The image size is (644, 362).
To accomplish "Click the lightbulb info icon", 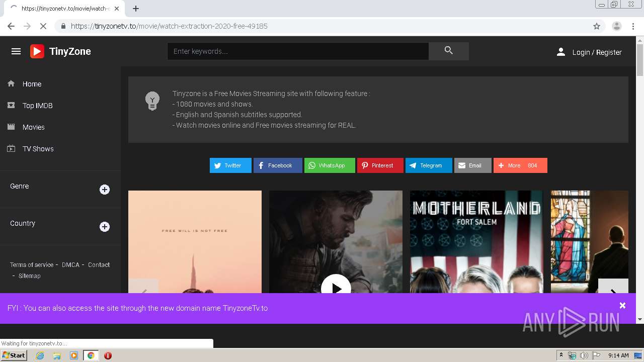I will [x=152, y=101].
